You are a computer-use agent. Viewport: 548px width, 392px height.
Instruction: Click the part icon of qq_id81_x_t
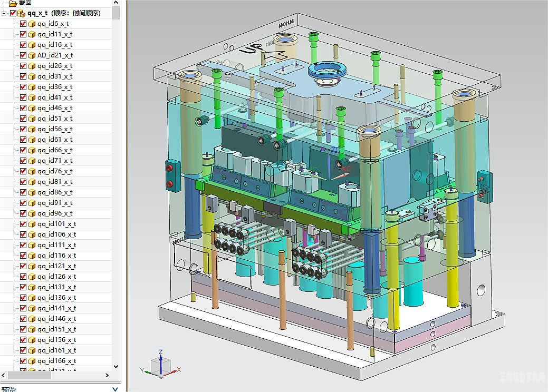(32, 182)
